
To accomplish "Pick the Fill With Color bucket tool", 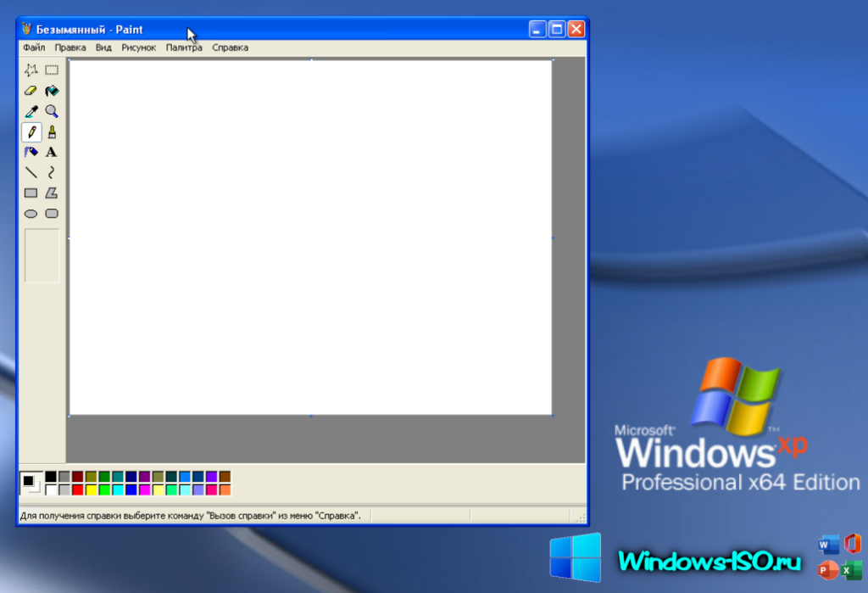I will (52, 90).
